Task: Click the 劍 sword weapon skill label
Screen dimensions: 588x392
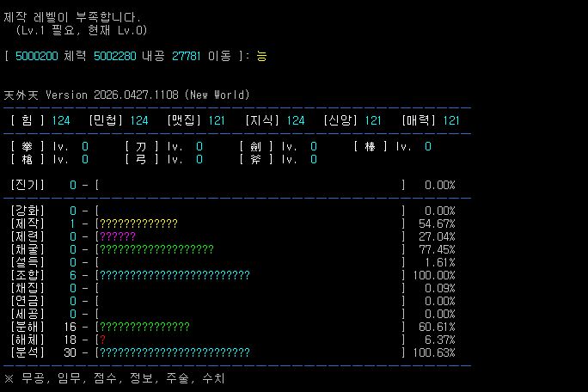Action: point(255,146)
